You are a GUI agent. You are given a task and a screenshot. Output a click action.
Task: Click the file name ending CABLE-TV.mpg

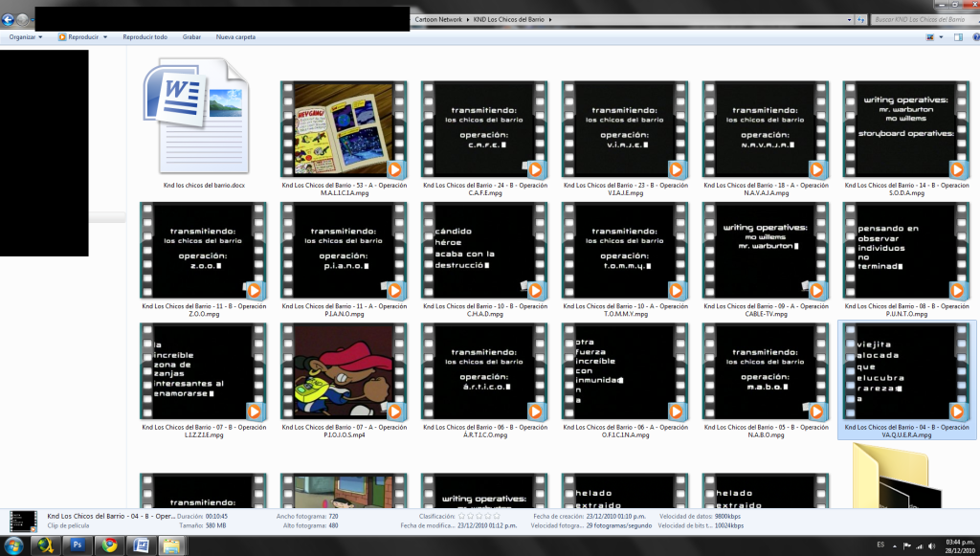[x=766, y=310]
